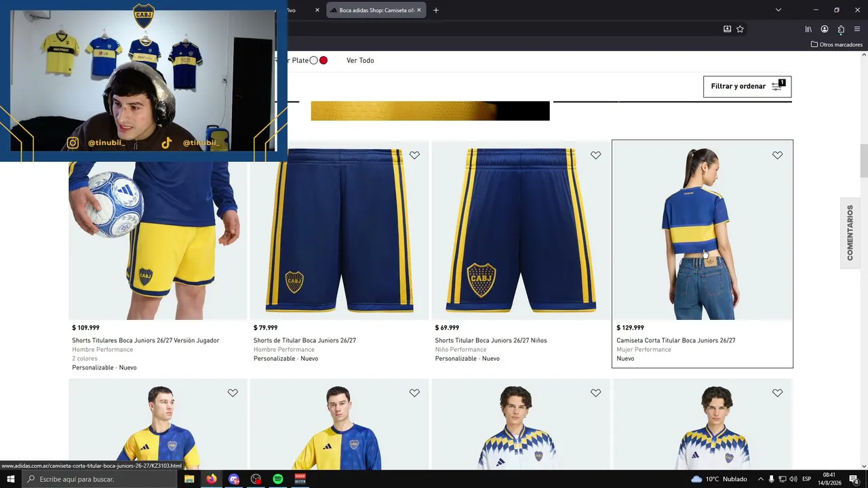Click the '2 colores' text under player shorts
Image resolution: width=868 pixels, height=488 pixels.
coord(85,359)
